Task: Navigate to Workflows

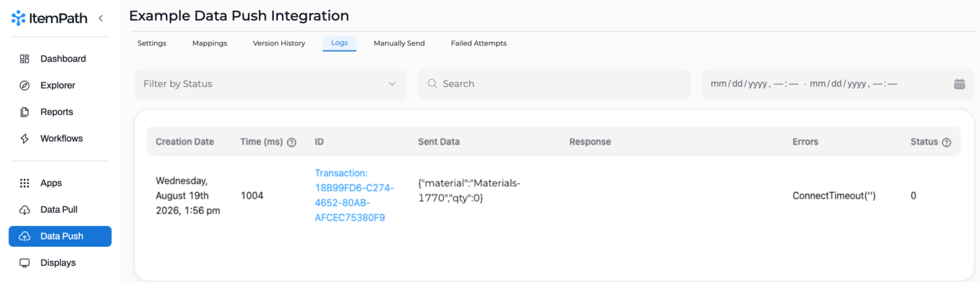Action: tap(59, 139)
